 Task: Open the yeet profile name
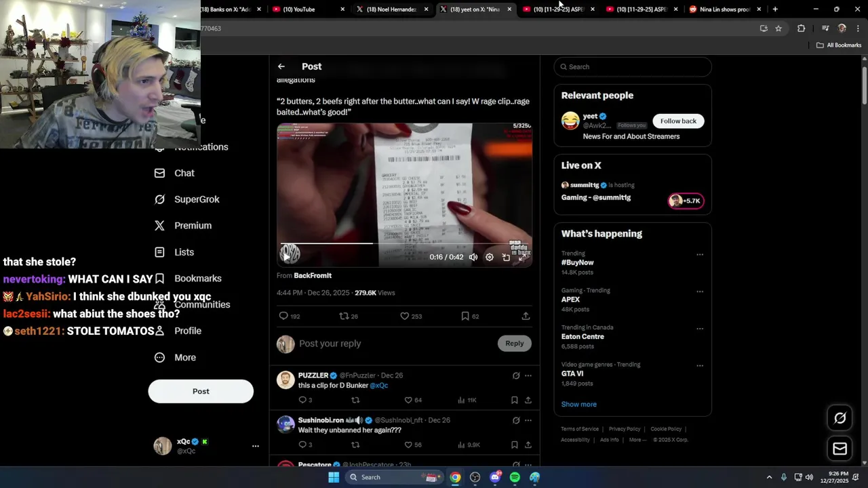click(x=590, y=116)
